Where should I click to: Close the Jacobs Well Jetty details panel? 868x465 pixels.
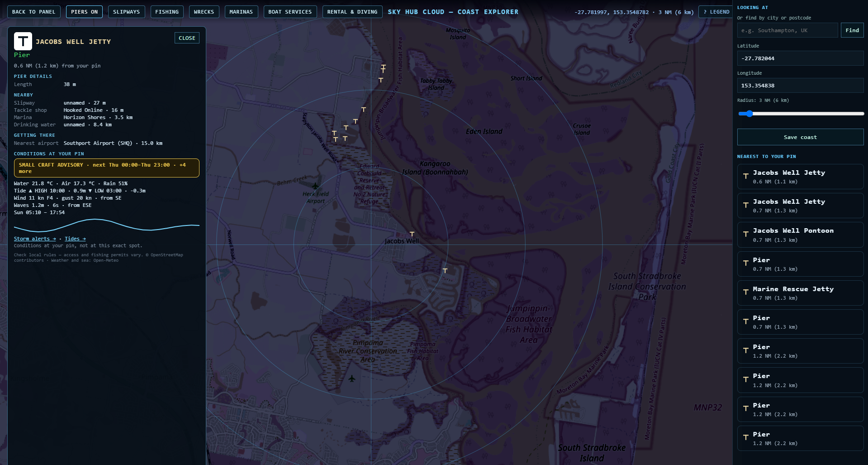pyautogui.click(x=187, y=38)
